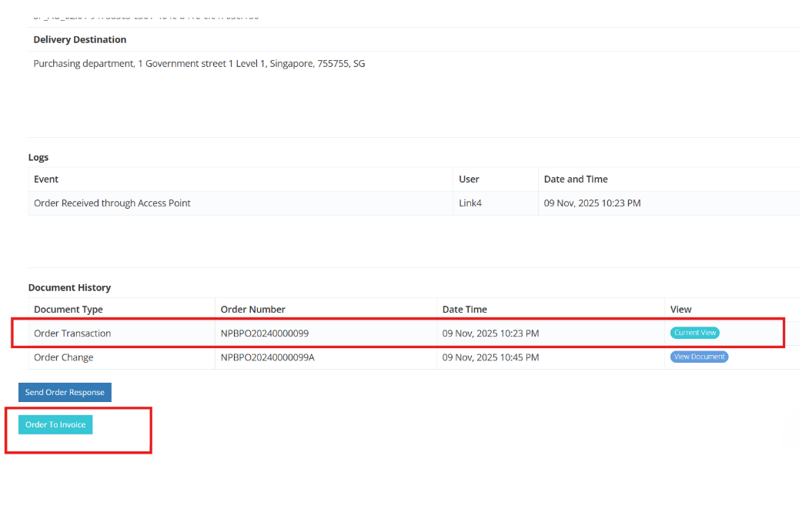Open the Current View badge for Order Transaction
The image size is (812, 506).
(694, 333)
